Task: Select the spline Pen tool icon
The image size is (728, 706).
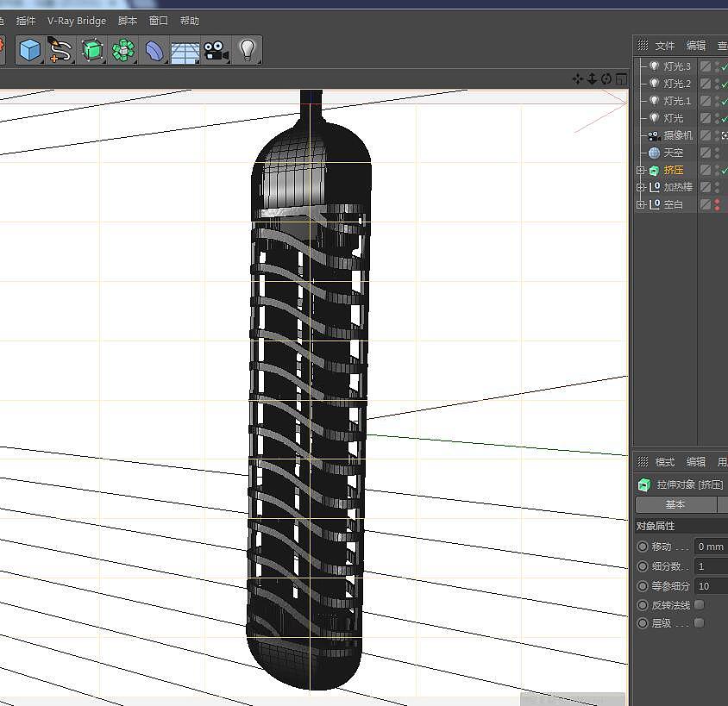Action: point(58,50)
